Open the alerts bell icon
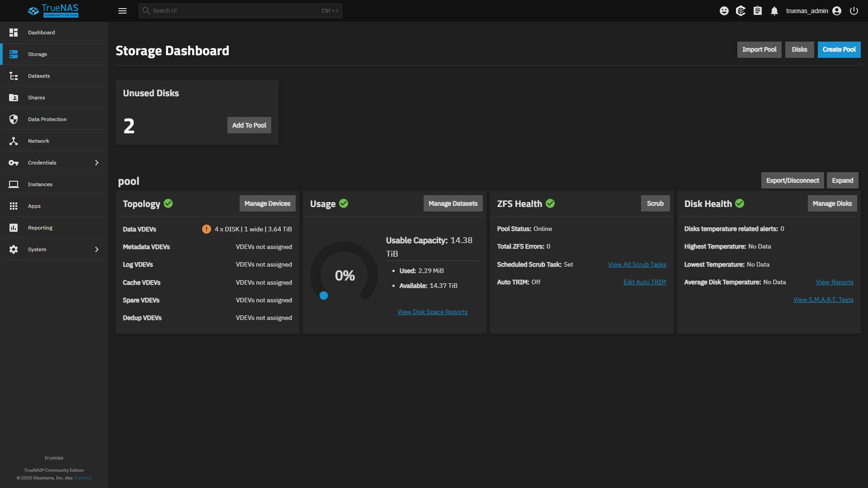This screenshot has height=488, width=868. coord(774,11)
